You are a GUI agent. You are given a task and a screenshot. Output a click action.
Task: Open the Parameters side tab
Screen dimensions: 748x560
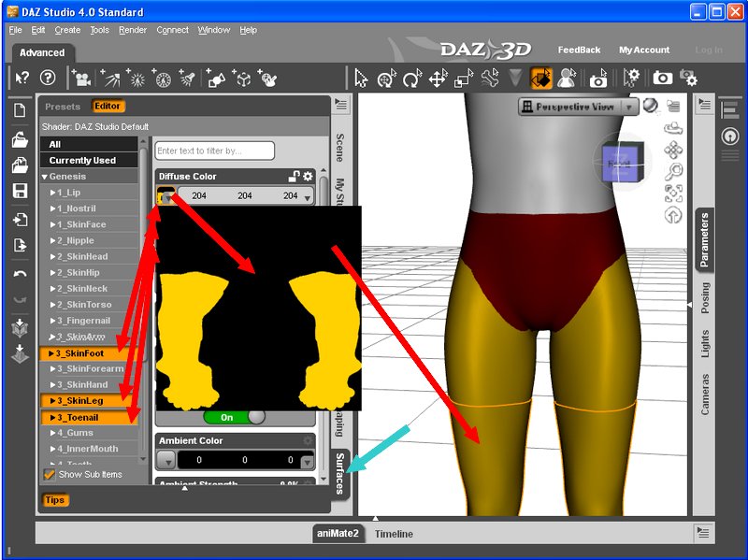pos(704,240)
